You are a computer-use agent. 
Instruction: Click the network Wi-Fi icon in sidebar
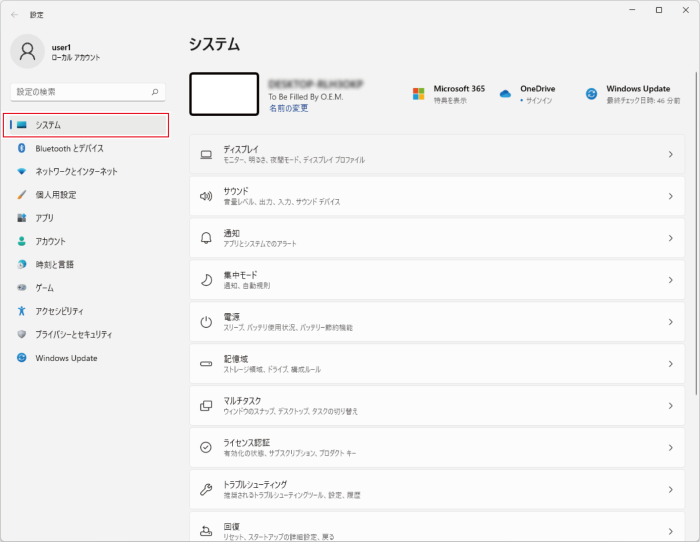[x=21, y=171]
